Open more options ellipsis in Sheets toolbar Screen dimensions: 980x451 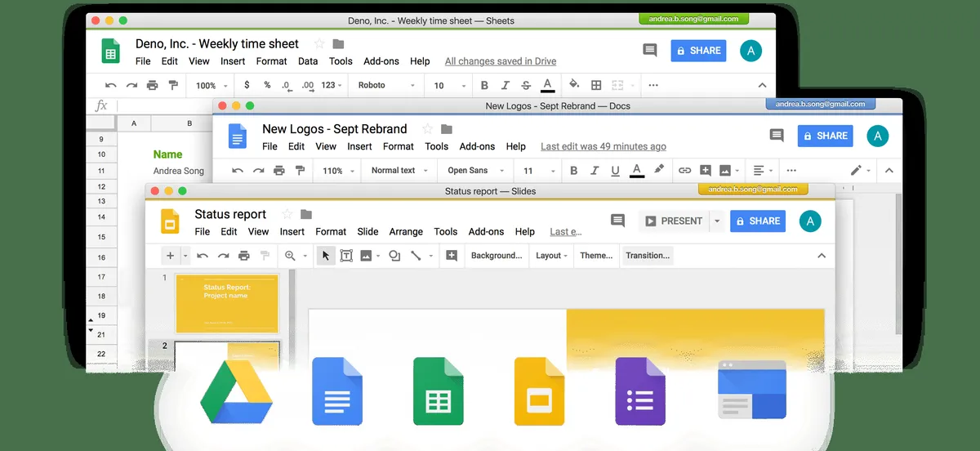point(653,85)
